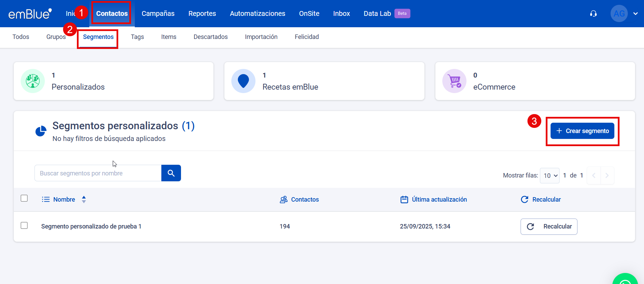Click the Personalizados segments circle icon
Screen dimensions: 644x284
coord(33,81)
